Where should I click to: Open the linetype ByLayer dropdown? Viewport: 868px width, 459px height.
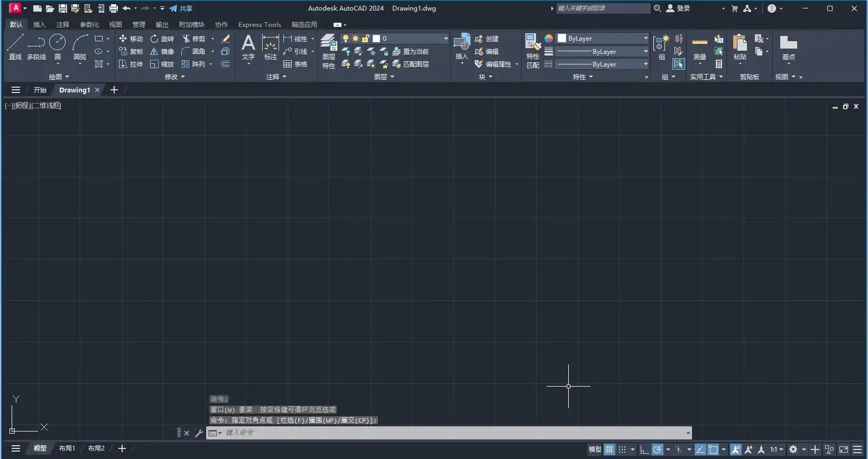tap(603, 64)
